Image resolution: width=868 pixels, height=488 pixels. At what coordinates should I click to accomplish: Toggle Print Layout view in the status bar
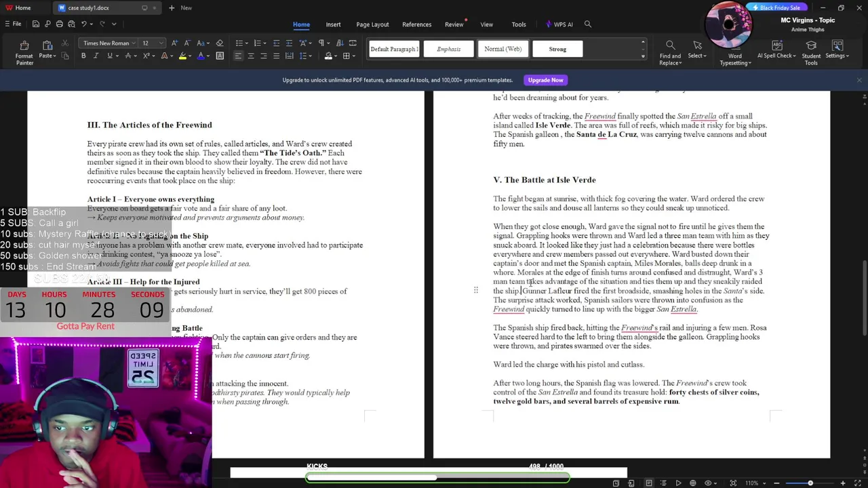pyautogui.click(x=649, y=483)
